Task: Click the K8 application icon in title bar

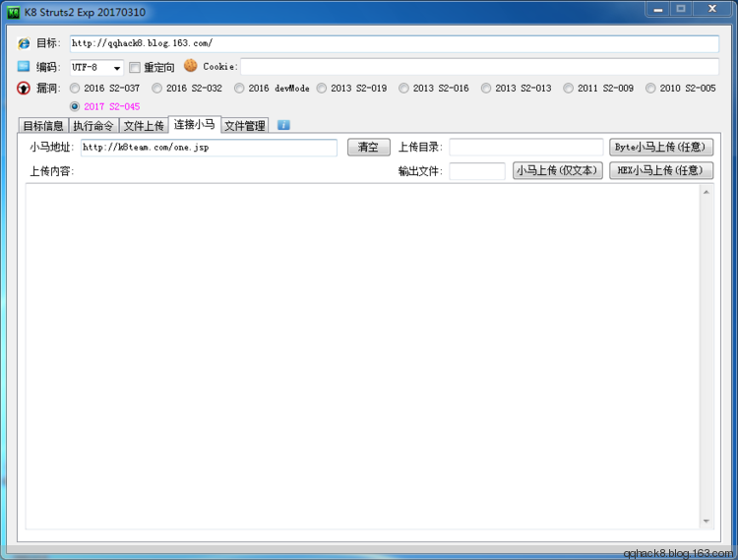Action: [x=13, y=12]
